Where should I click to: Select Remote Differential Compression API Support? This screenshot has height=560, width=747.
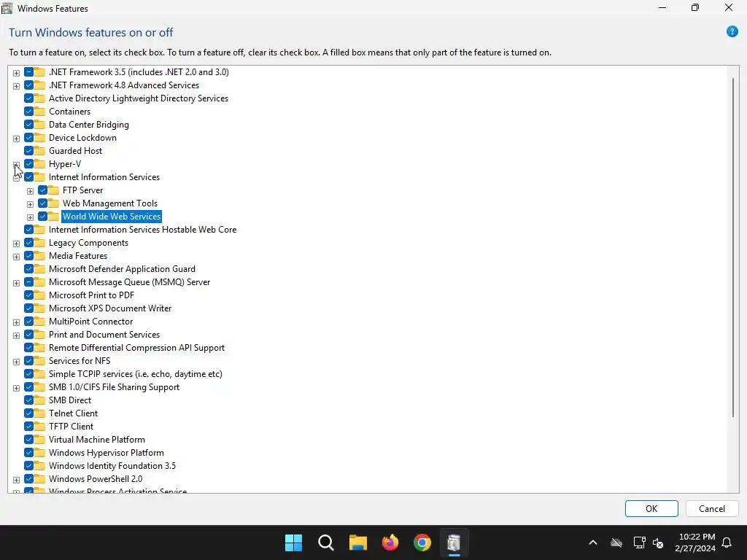coord(136,348)
